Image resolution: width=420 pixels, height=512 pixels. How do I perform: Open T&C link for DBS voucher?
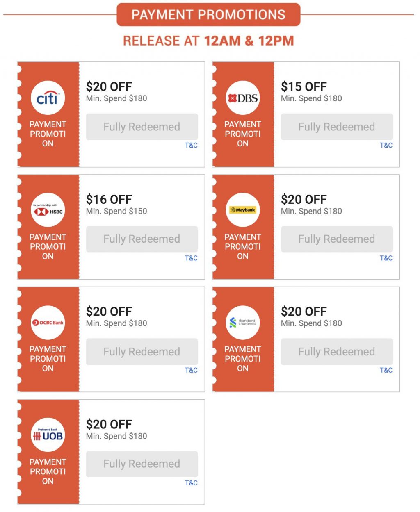click(386, 145)
